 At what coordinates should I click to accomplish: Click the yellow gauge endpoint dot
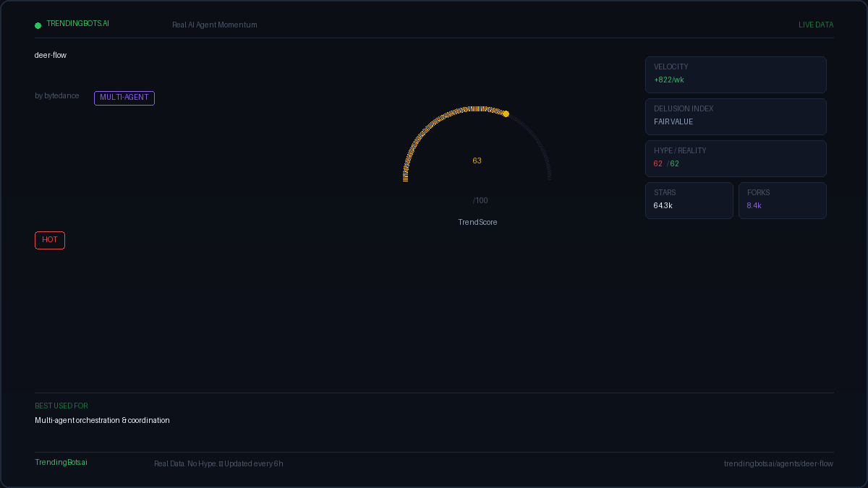(506, 114)
